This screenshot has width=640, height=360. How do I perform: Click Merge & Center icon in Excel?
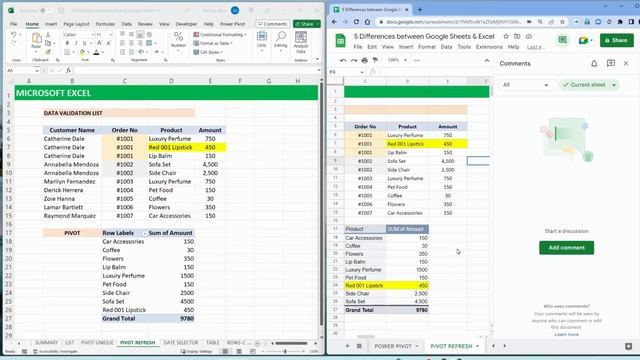coord(149,43)
